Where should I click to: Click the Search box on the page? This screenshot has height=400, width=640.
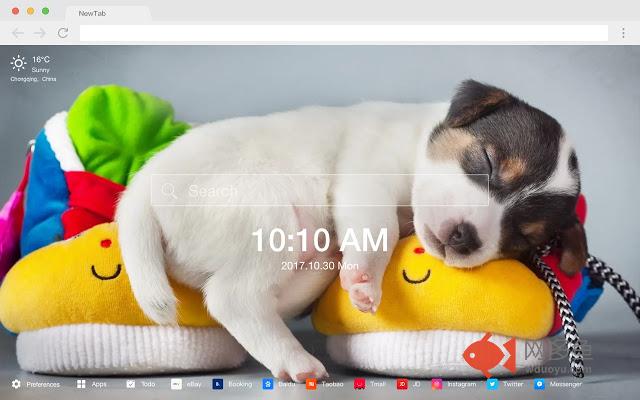[320, 190]
